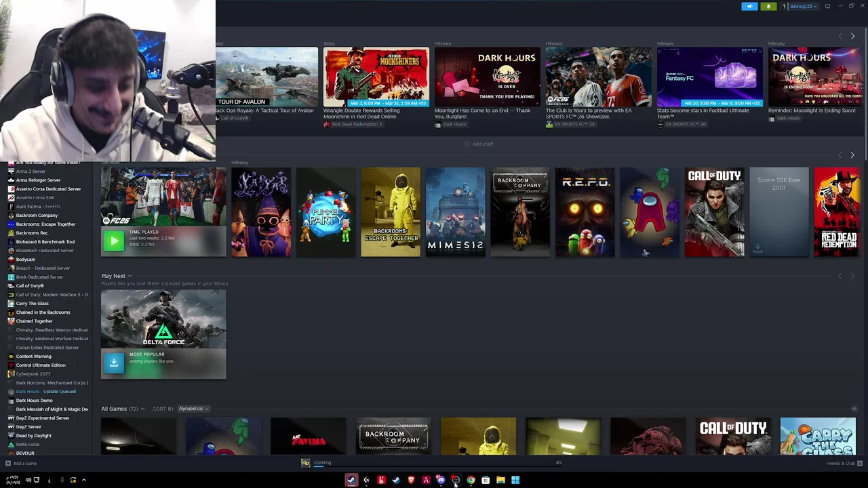Viewport: 868px width, 488px height.
Task: Go to previous What's New news items
Action: coord(840,36)
